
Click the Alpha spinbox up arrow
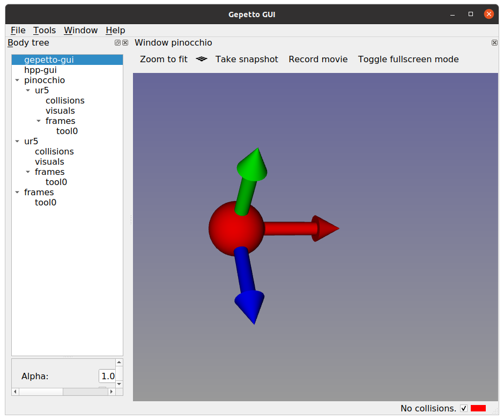click(119, 363)
